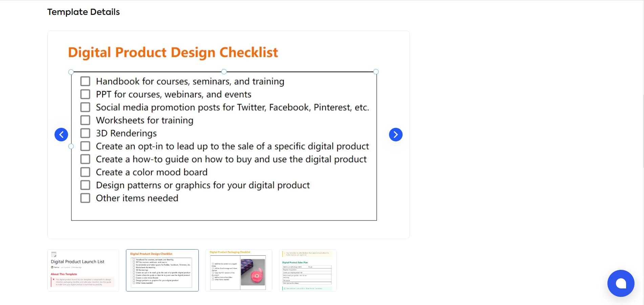
Task: Check 'Worksheets for training'
Action: coord(85,120)
